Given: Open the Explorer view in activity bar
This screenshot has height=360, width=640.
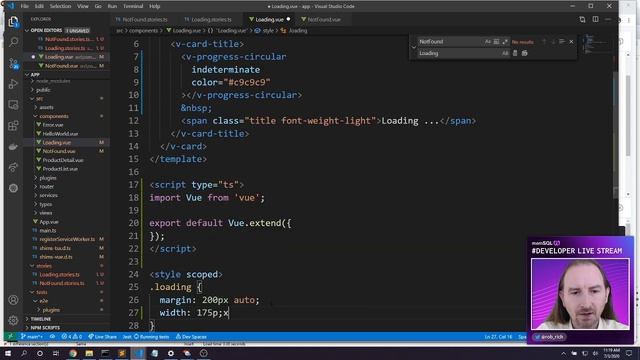Looking at the screenshot, I should coord(13,21).
